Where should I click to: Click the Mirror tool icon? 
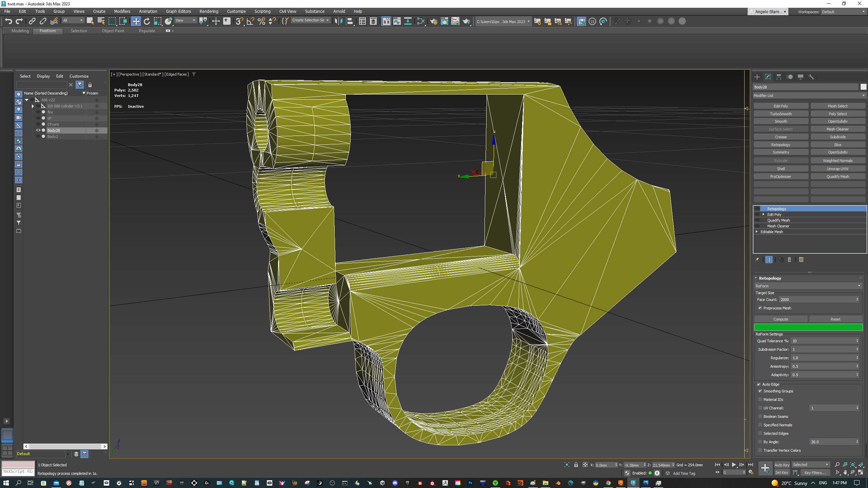(x=338, y=21)
